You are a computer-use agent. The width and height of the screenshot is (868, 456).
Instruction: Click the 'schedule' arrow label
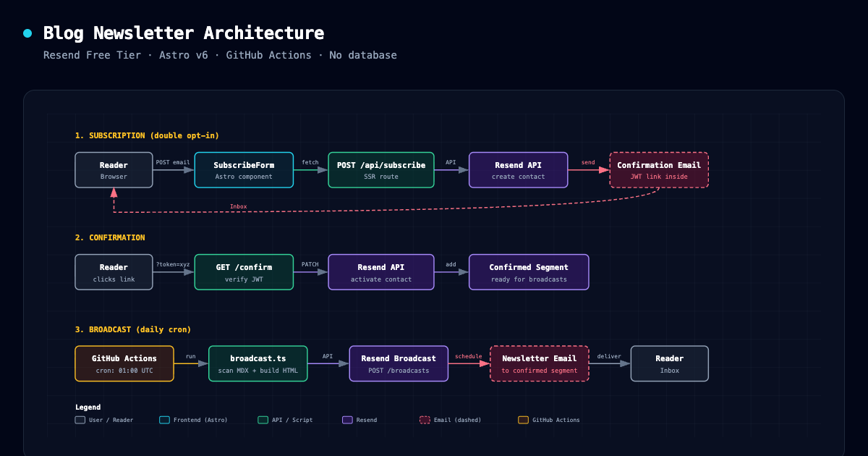click(469, 356)
